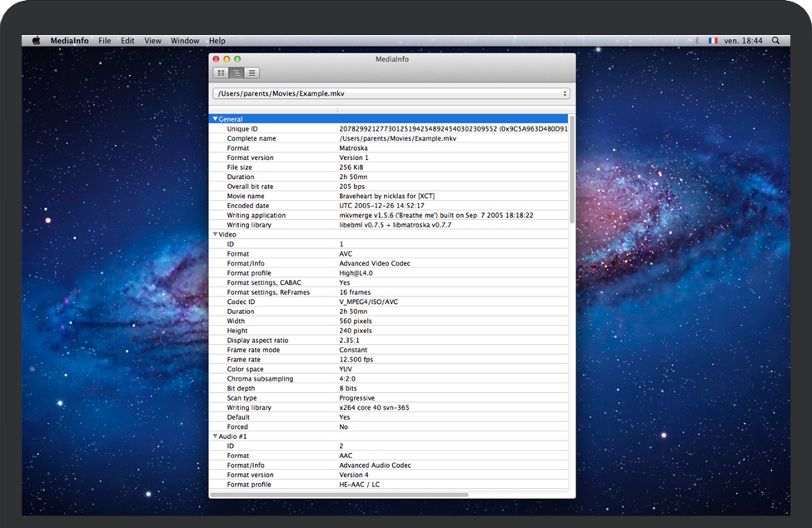
Task: Open the Help menu
Action: click(x=217, y=41)
